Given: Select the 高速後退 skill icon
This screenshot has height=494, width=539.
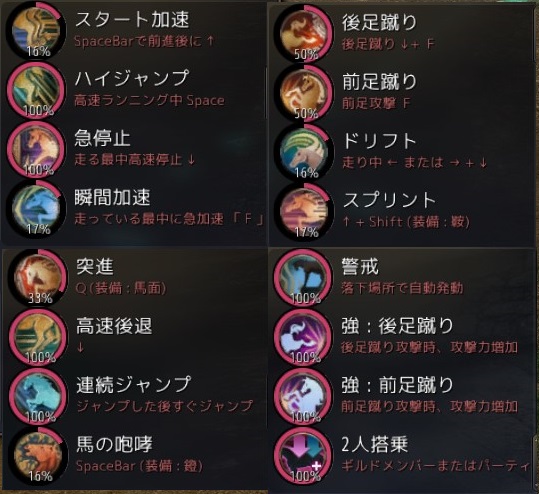Looking at the screenshot, I should pos(37,337).
